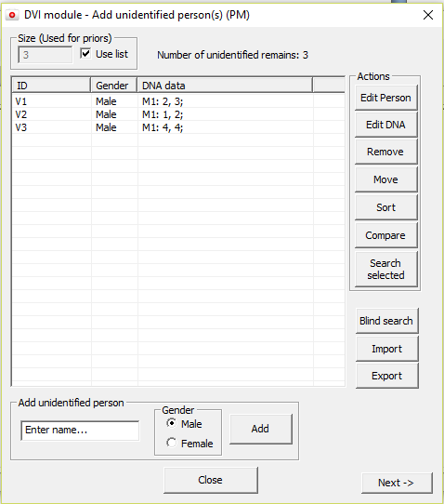Click the Gender column header
Screen dimensions: 444x504
tap(113, 86)
